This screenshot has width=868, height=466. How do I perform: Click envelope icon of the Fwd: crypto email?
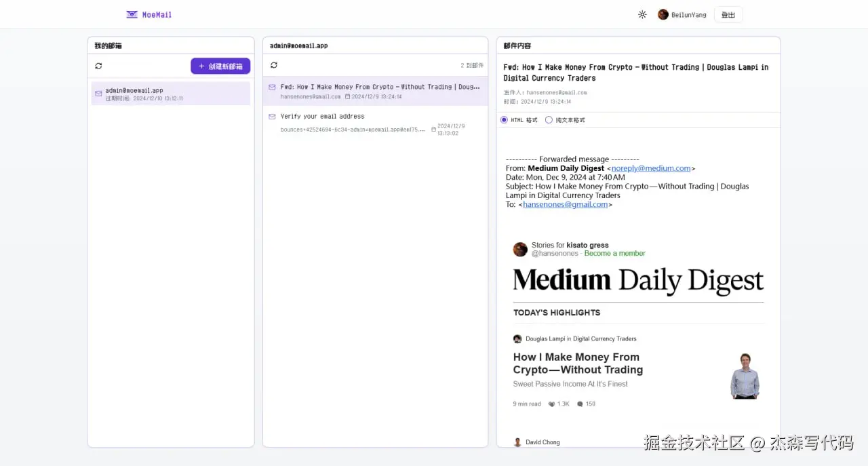(x=273, y=87)
